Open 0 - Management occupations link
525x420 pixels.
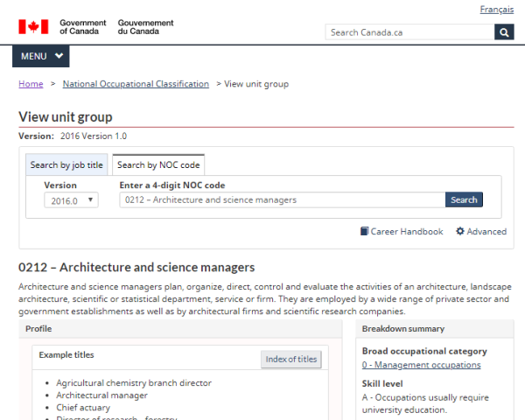421,365
